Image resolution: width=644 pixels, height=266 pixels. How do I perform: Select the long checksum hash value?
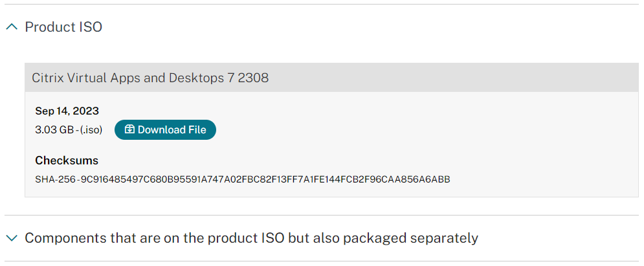click(265, 179)
